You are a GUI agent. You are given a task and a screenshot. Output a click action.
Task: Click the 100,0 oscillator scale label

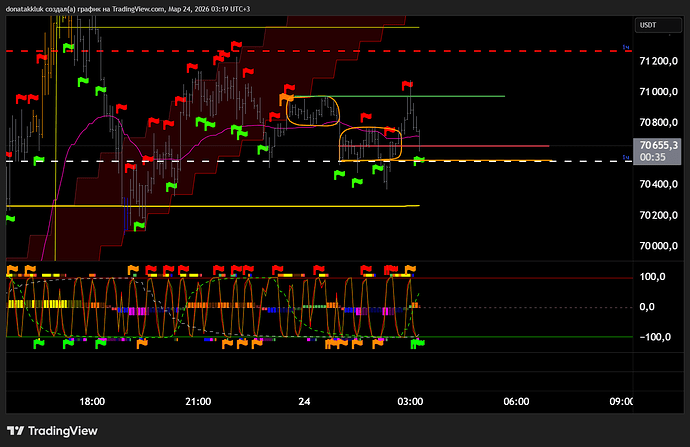pyautogui.click(x=655, y=276)
